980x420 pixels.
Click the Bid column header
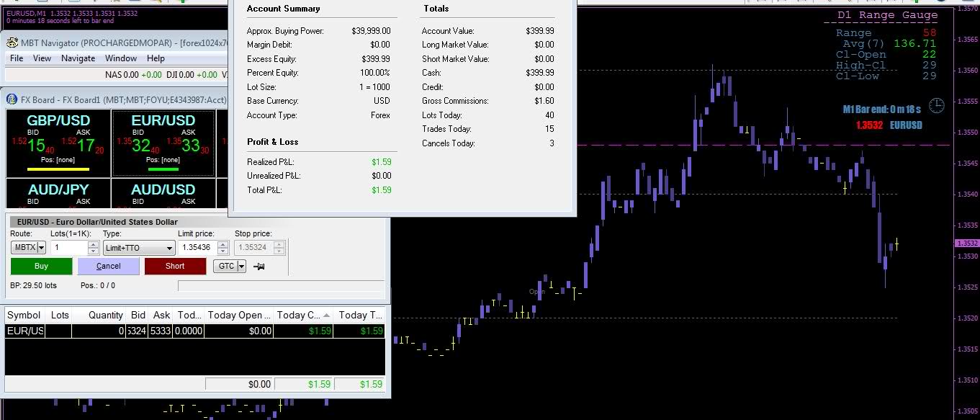[138, 315]
